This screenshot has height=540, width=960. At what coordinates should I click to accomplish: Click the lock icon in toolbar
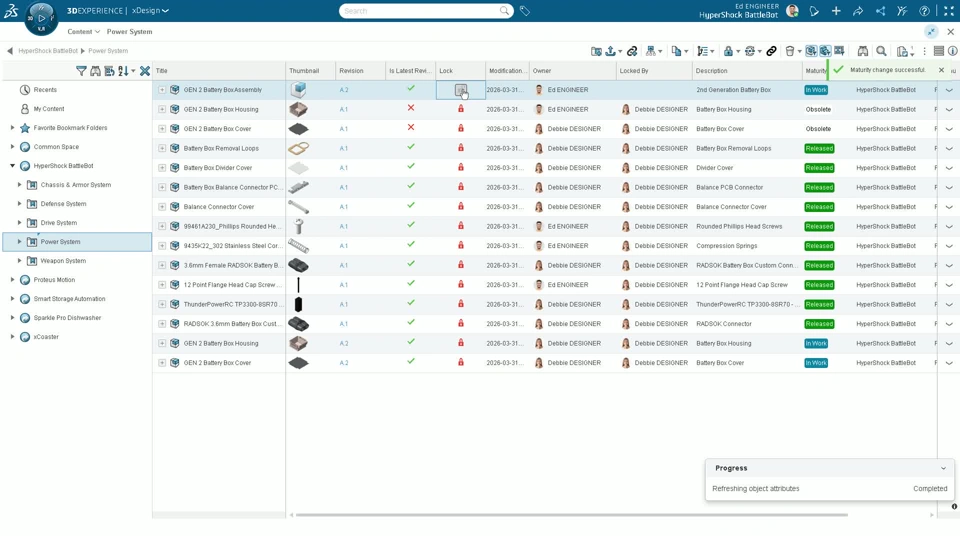point(728,51)
